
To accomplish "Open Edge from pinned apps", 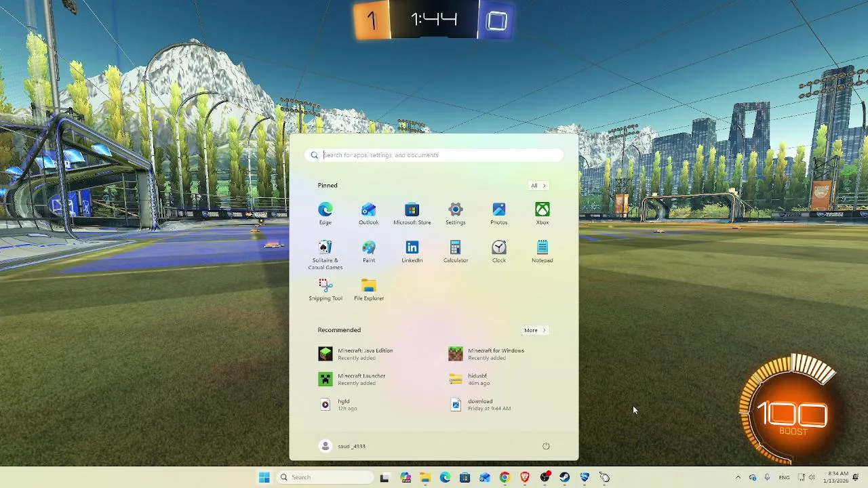I will pyautogui.click(x=325, y=213).
